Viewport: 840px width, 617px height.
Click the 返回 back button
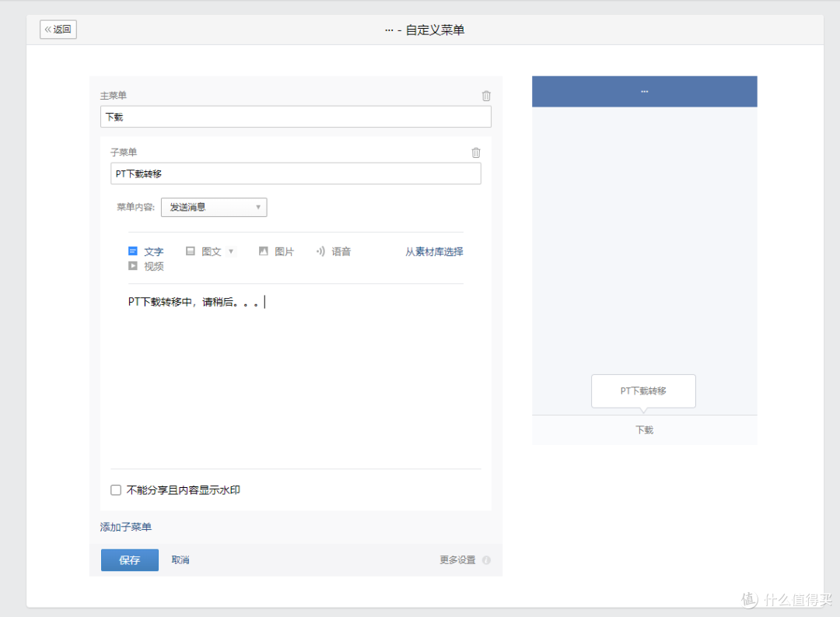(x=58, y=30)
